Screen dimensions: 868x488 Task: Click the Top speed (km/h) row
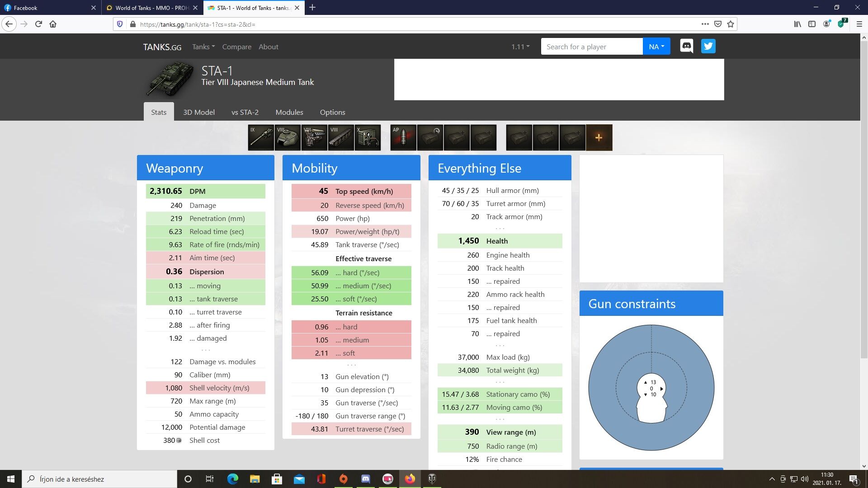point(351,191)
